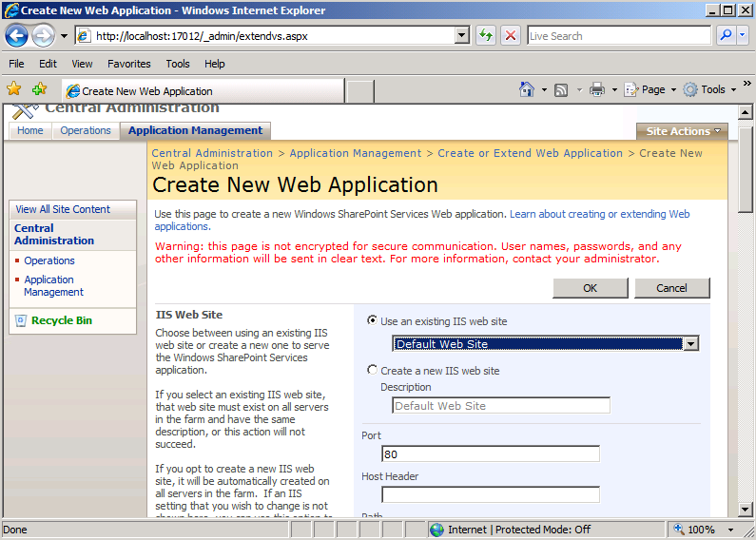Viewport: 756px width, 540px height.
Task: Click the Port input field
Action: coord(491,453)
